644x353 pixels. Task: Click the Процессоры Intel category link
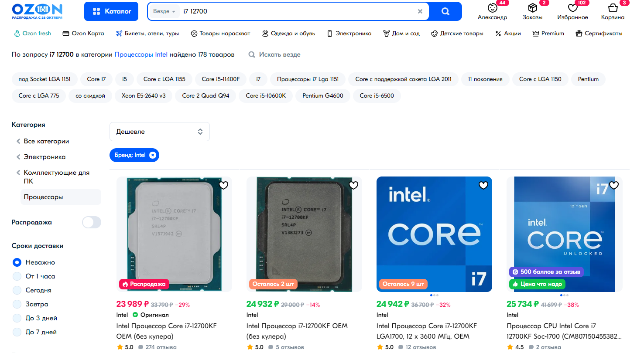coord(141,54)
